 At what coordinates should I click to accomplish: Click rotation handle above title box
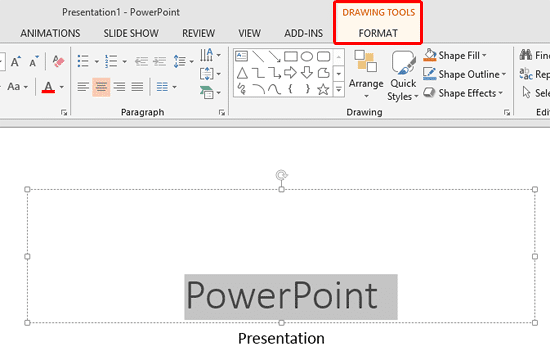pyautogui.click(x=281, y=174)
